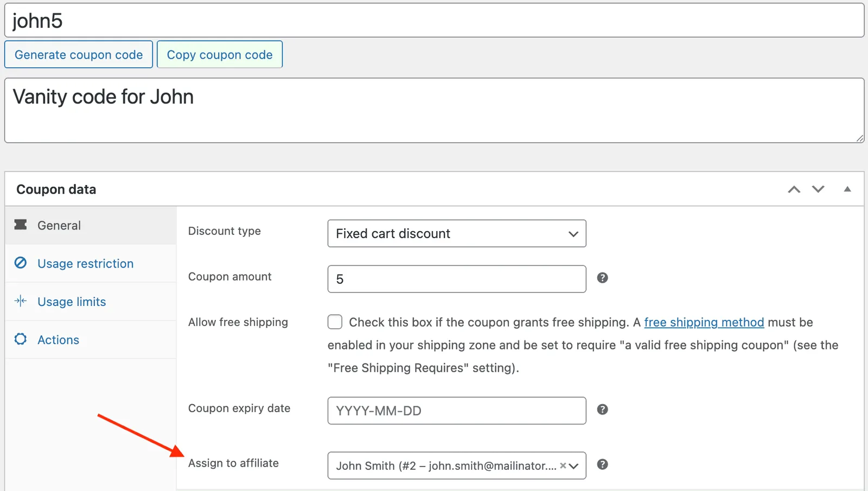The width and height of the screenshot is (868, 491).
Task: Open the General tab
Action: click(91, 225)
